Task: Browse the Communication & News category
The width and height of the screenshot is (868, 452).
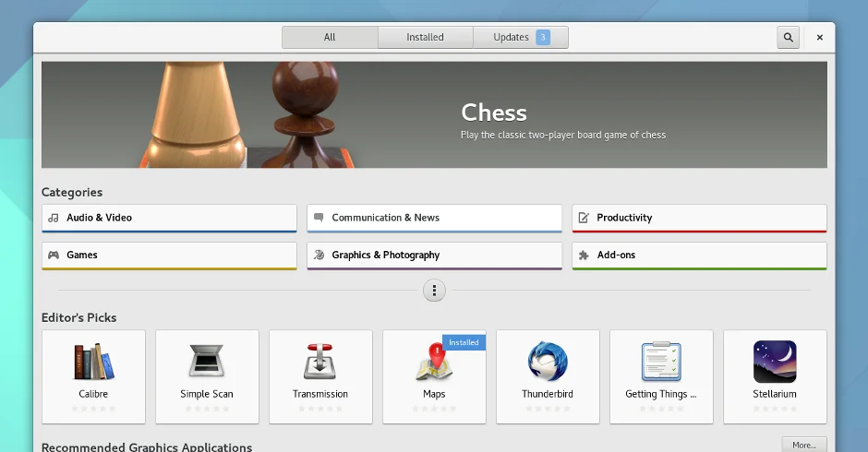Action: (x=434, y=218)
